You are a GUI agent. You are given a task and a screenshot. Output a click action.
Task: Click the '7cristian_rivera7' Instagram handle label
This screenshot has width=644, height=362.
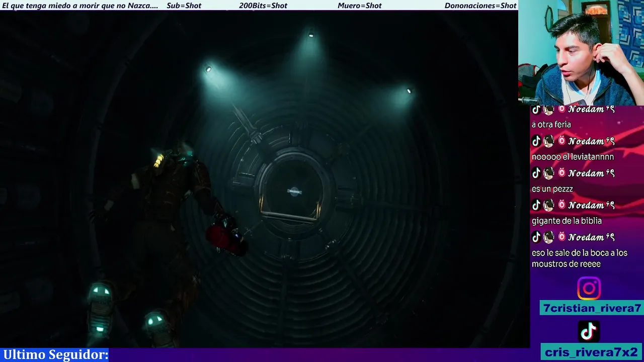click(x=592, y=308)
